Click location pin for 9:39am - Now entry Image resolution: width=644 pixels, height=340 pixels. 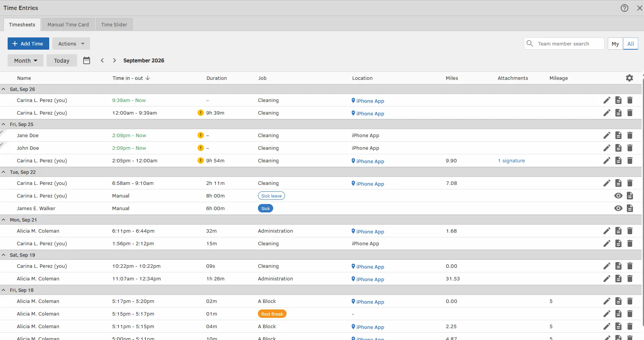click(353, 100)
